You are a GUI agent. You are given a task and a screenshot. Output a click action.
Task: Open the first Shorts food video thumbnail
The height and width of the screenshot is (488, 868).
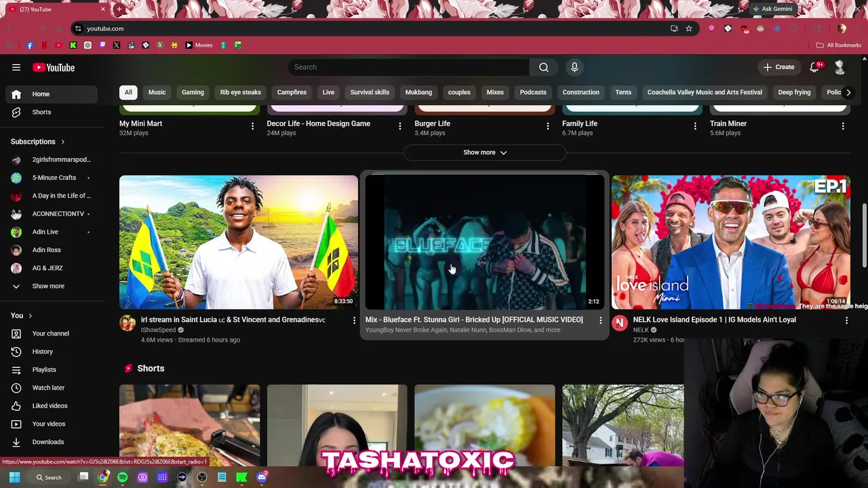click(x=189, y=425)
